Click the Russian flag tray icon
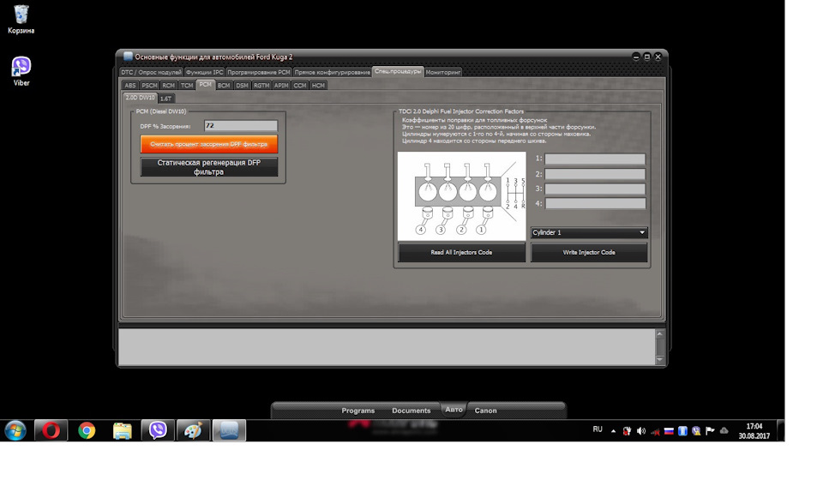The width and height of the screenshot is (823, 504). click(669, 431)
